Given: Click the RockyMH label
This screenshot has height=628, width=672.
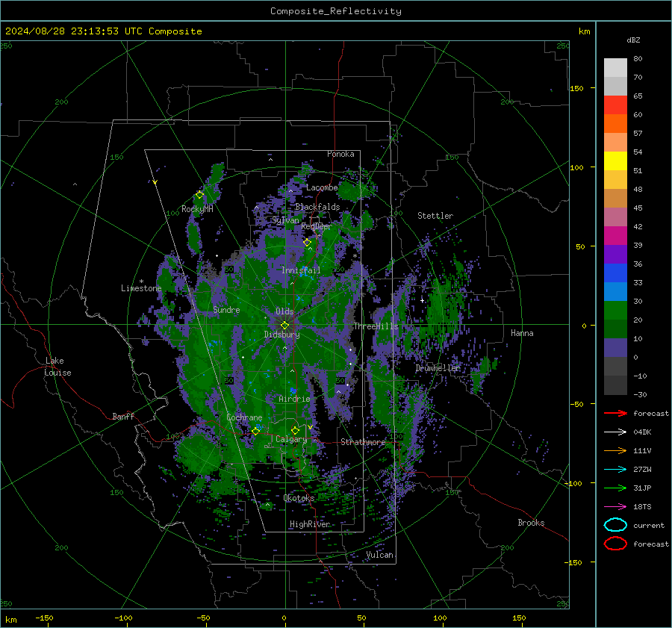Looking at the screenshot, I should pyautogui.click(x=197, y=209).
